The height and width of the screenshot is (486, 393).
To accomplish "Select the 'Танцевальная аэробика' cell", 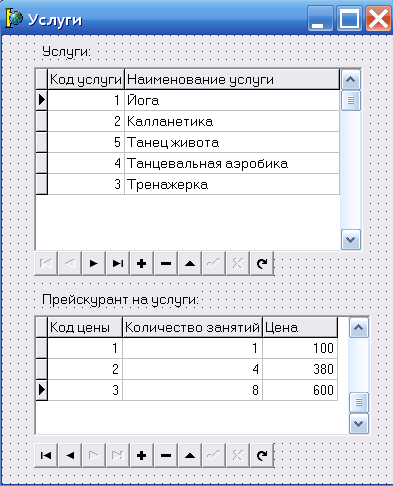I will click(x=232, y=163).
